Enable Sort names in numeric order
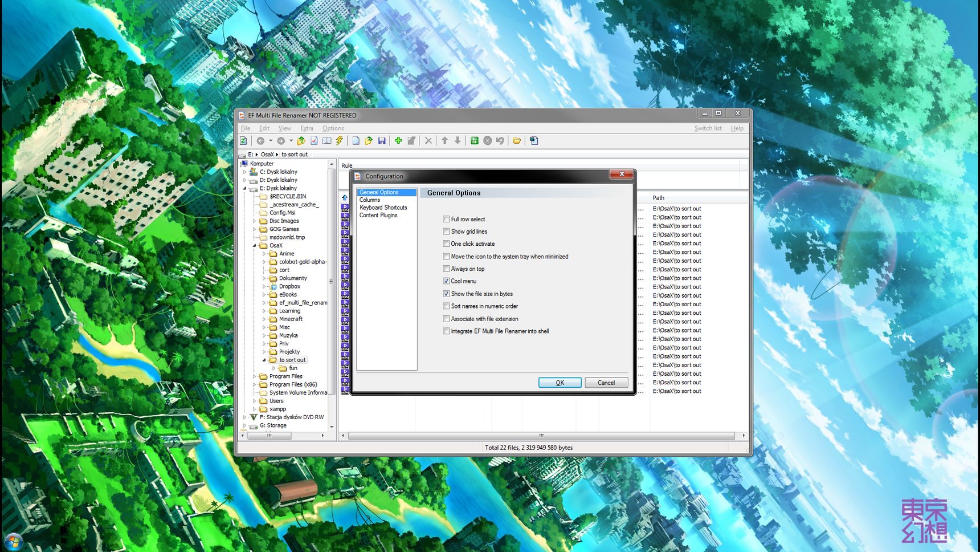The width and height of the screenshot is (980, 552). [446, 306]
